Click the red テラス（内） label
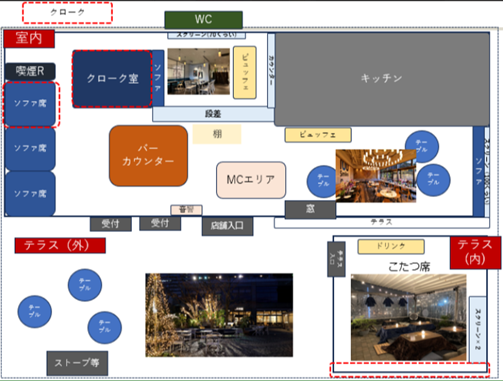 coord(475,252)
